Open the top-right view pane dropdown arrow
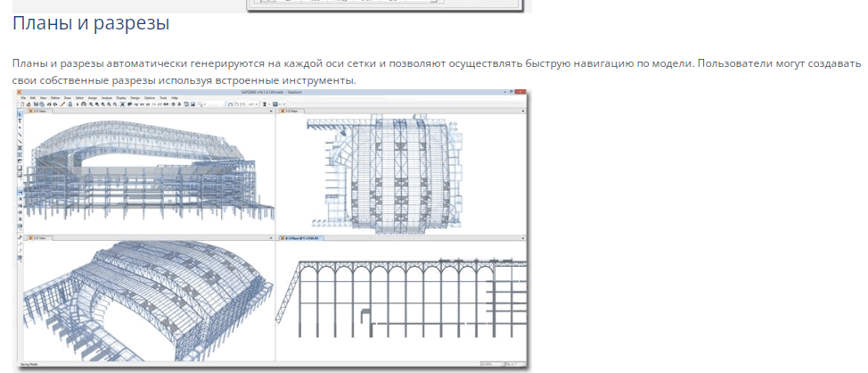Image resolution: width=868 pixels, height=373 pixels. (522, 112)
